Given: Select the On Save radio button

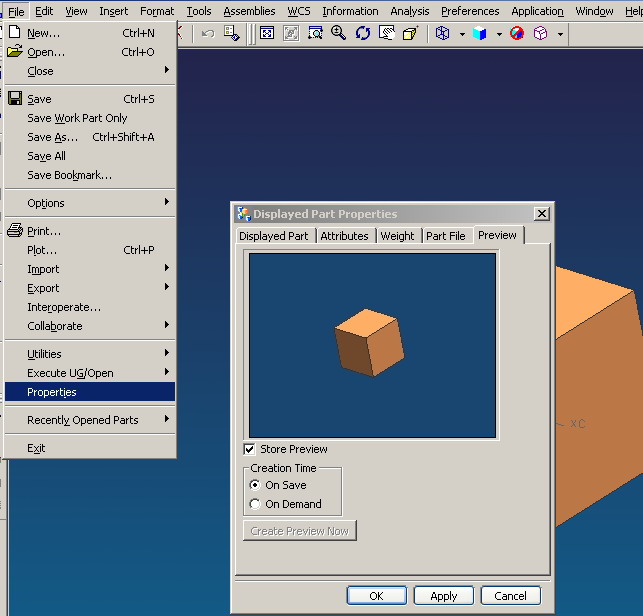Looking at the screenshot, I should coord(255,485).
